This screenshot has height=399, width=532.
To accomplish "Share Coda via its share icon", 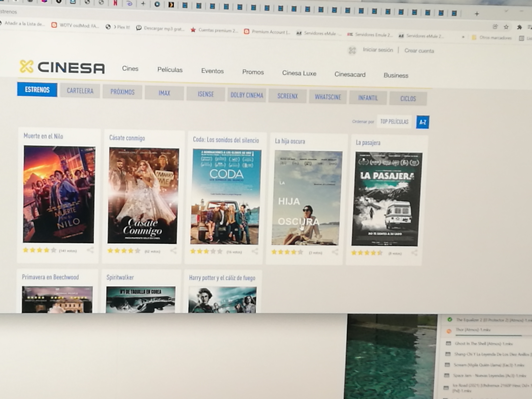I will tap(255, 251).
